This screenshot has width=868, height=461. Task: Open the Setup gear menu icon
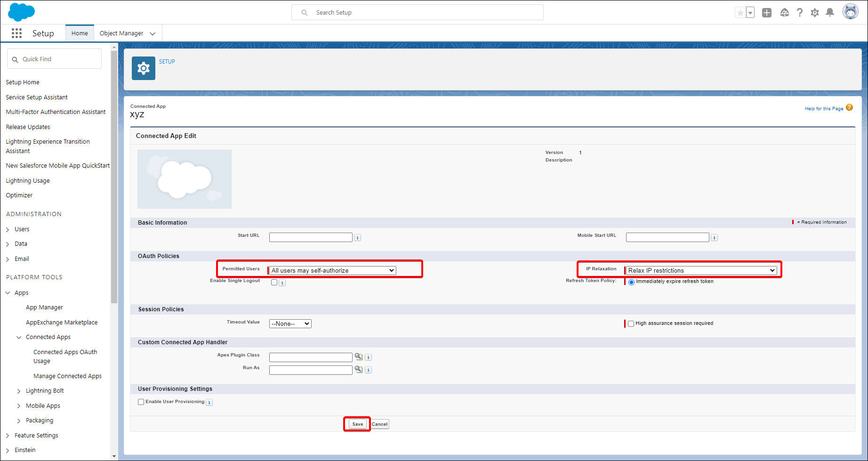815,13
